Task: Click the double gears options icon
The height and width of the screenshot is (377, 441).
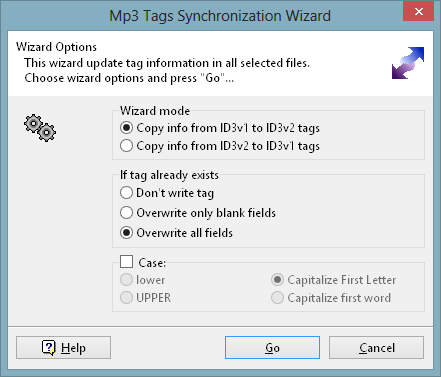Action: point(40,128)
